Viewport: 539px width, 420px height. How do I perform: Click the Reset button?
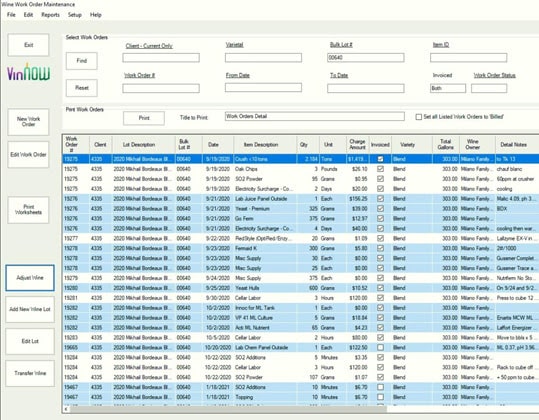point(81,88)
